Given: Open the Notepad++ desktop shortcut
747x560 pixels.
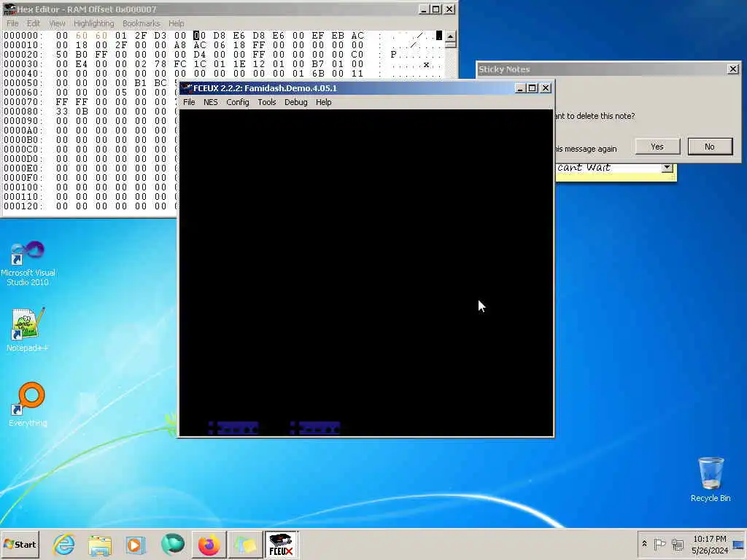Looking at the screenshot, I should 28,330.
